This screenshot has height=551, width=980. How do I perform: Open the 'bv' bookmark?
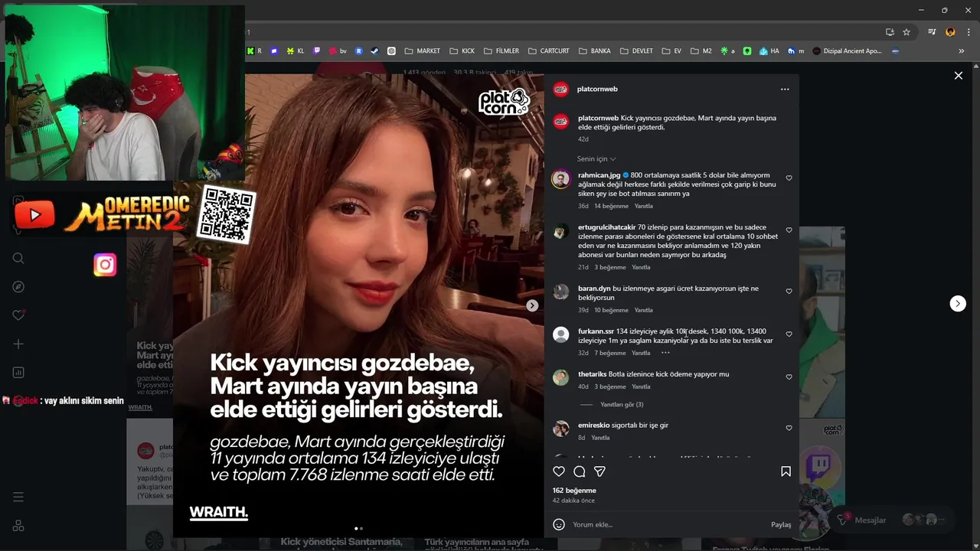pos(338,51)
